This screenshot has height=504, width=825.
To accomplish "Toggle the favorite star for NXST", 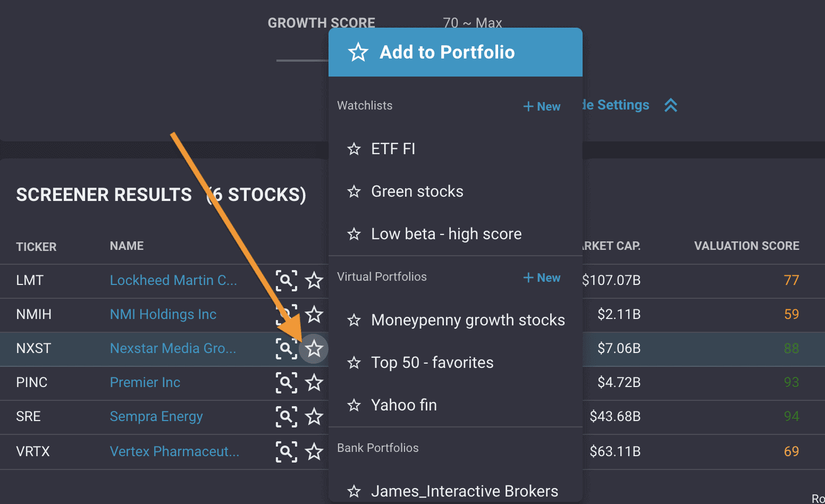I will point(314,349).
